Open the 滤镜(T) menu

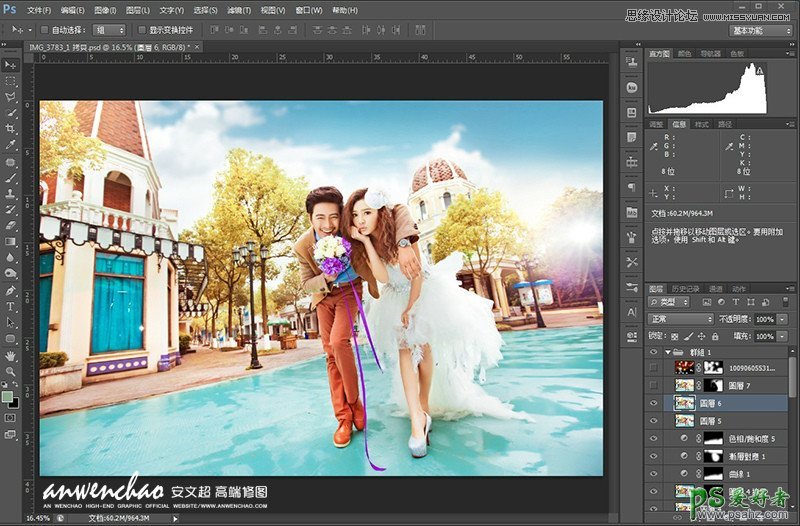238,10
